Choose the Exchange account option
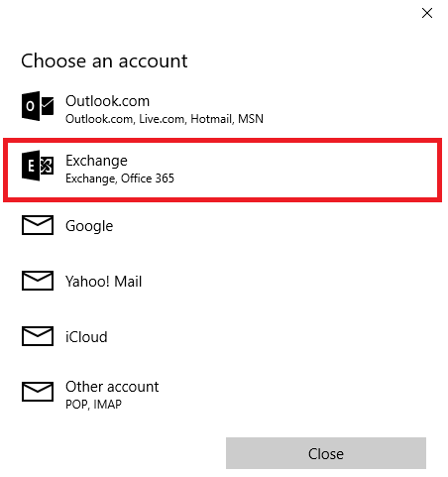The width and height of the screenshot is (448, 477). [x=222, y=170]
